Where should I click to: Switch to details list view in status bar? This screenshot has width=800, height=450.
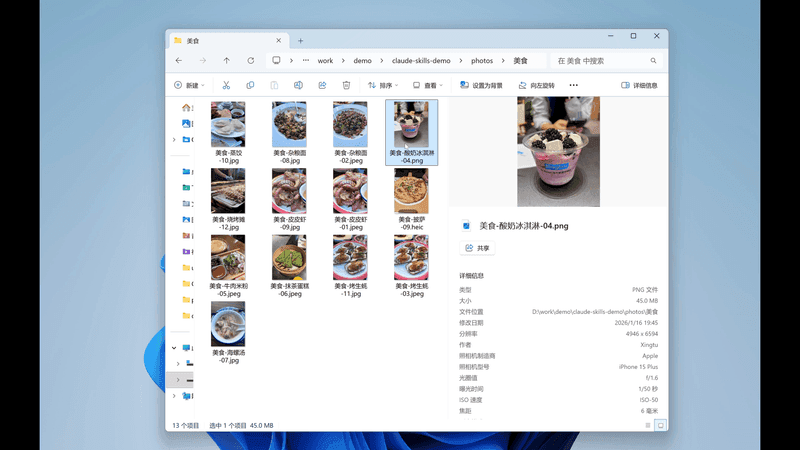[x=647, y=425]
